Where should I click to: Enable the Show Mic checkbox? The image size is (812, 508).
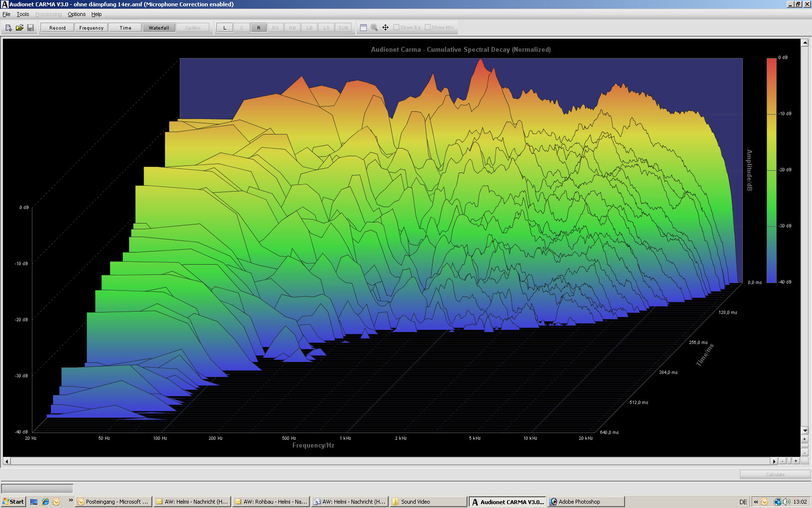(428, 27)
